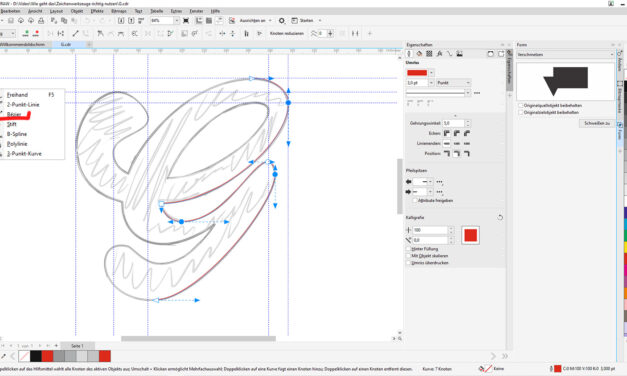The image size is (627, 376).
Task: Click the symmetrical node icon
Action: point(120,33)
